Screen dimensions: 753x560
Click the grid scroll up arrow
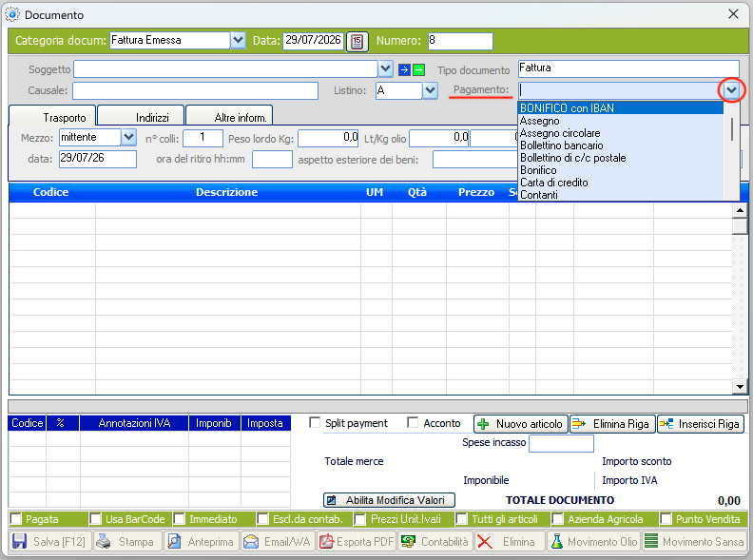pyautogui.click(x=740, y=210)
